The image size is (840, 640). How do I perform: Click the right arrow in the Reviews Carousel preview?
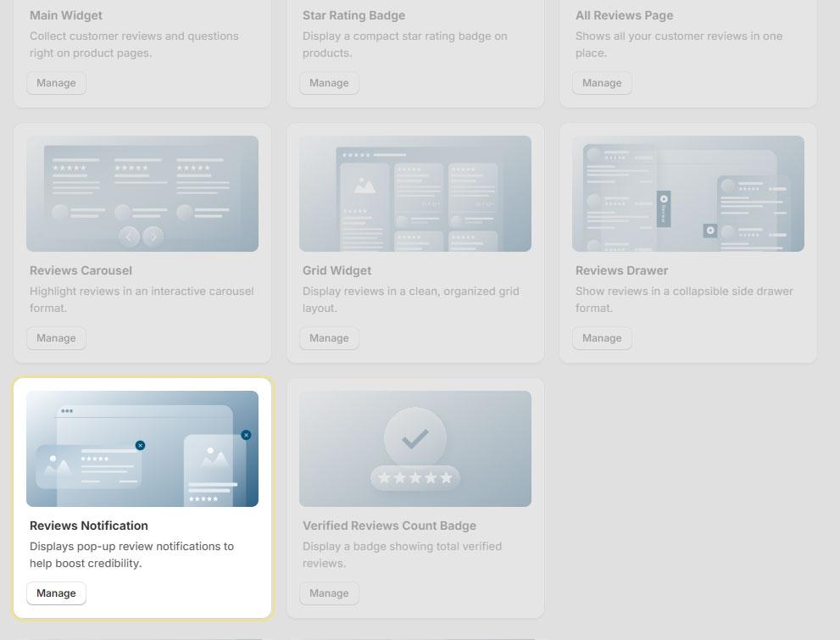point(153,237)
